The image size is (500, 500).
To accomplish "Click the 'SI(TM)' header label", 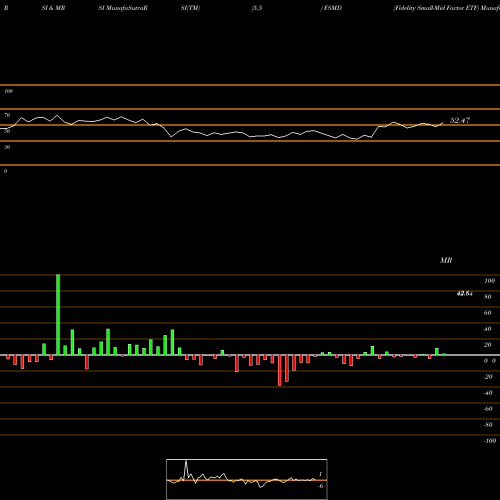I will pos(190,8).
